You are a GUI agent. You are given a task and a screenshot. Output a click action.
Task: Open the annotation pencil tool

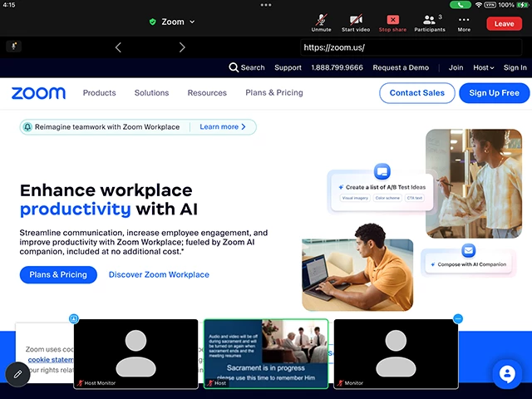coord(17,374)
